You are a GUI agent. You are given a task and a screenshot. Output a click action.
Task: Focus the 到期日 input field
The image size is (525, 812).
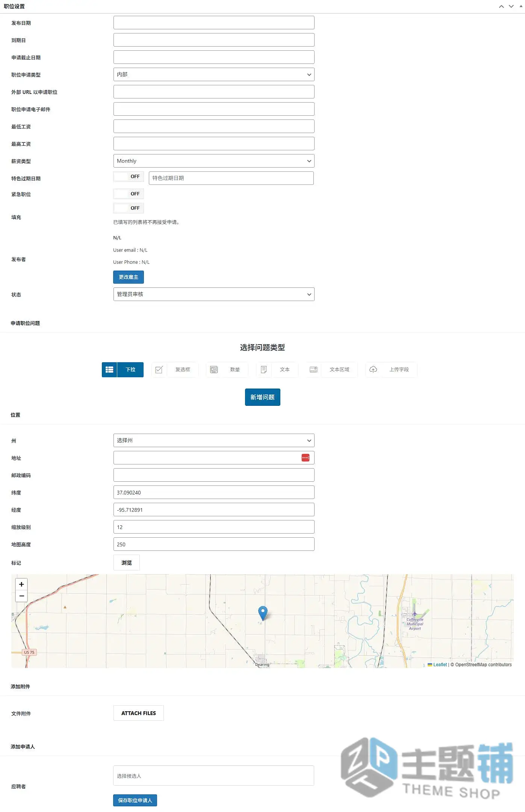[x=214, y=40]
